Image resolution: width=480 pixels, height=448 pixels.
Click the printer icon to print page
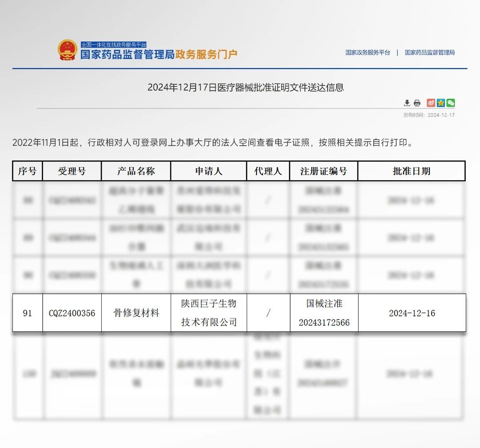tap(417, 103)
